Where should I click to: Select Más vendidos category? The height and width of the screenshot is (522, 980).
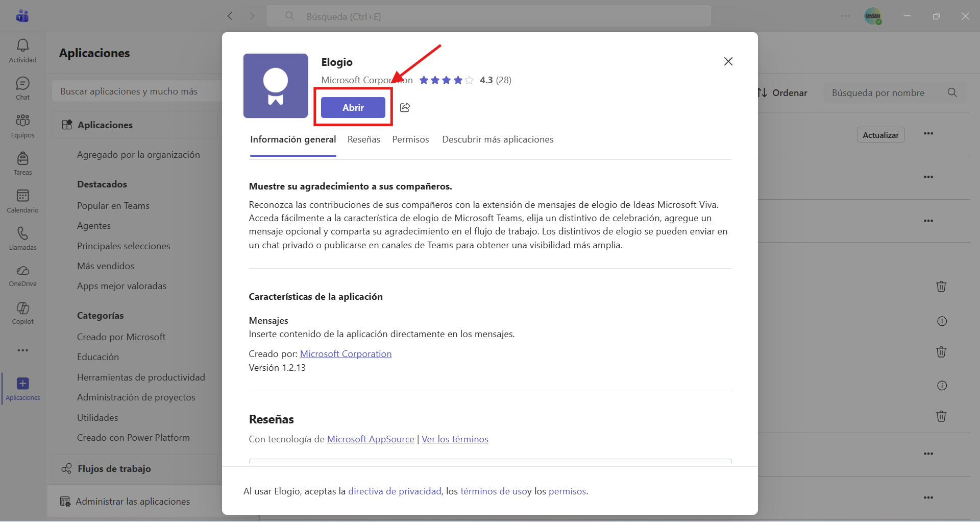pos(106,266)
